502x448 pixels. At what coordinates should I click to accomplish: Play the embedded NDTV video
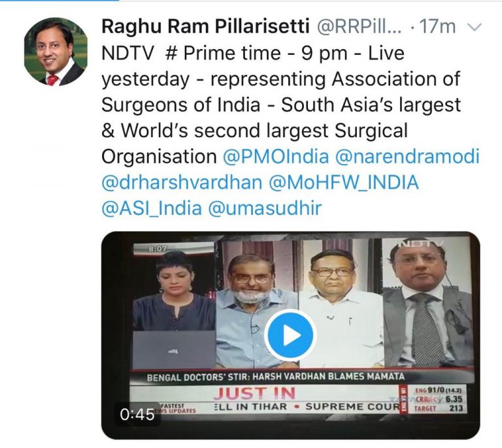290,335
